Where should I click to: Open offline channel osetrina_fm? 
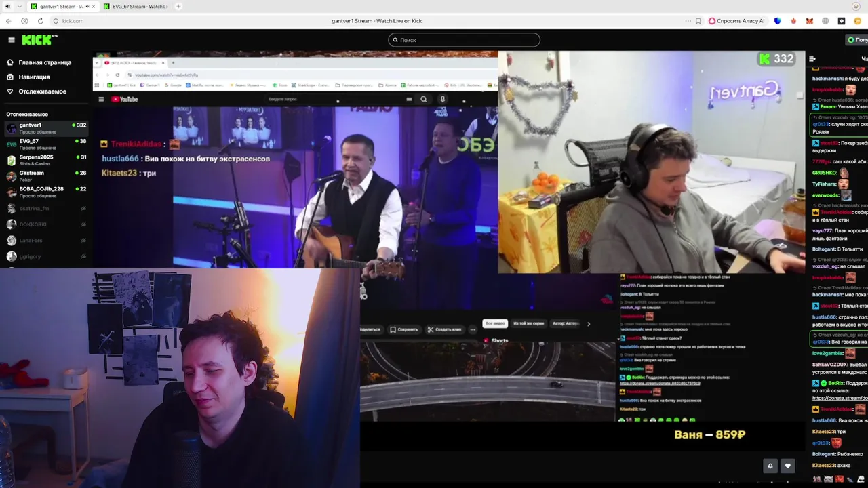point(46,209)
